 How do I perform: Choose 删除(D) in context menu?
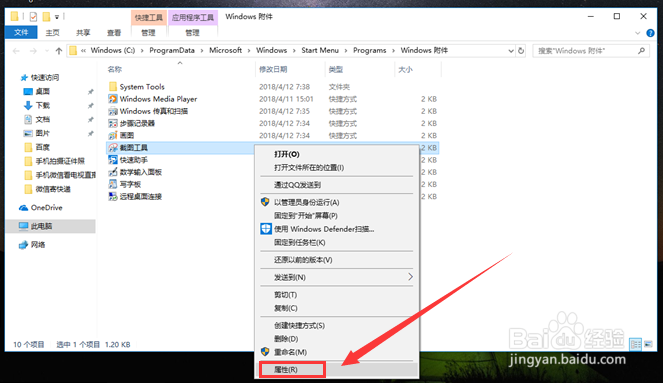click(x=337, y=339)
